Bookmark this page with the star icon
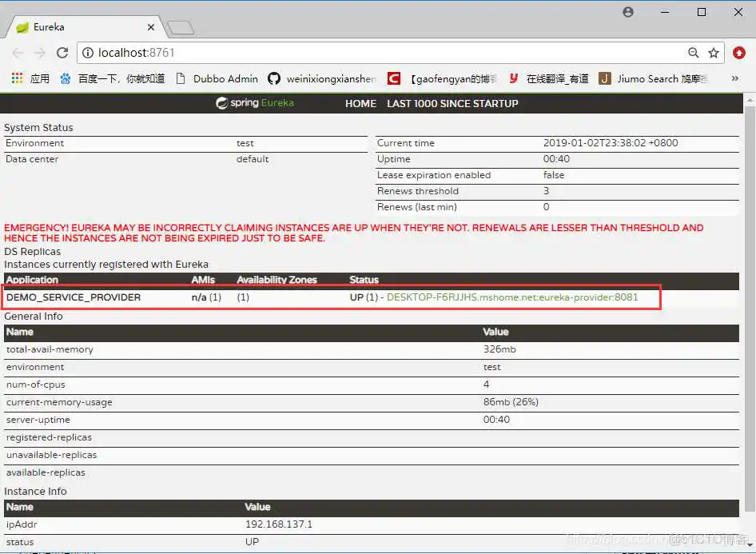The image size is (756, 554). click(x=714, y=53)
